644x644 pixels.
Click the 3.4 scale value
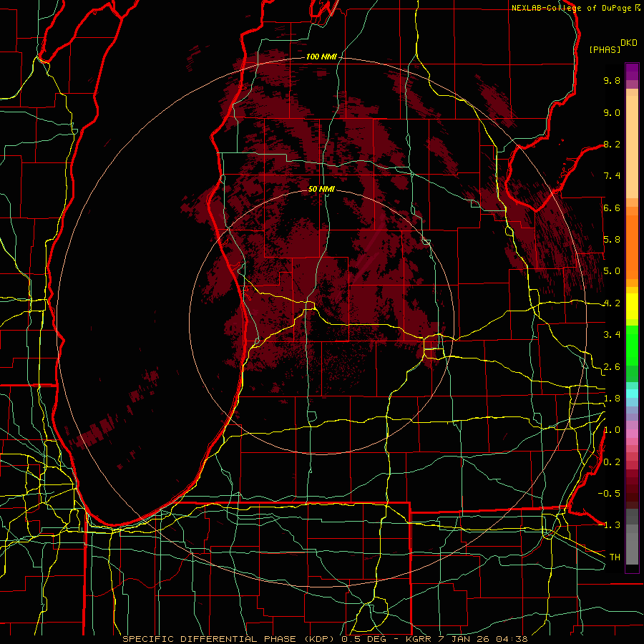tap(612, 335)
